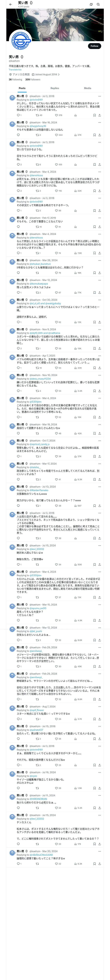Reply to the post replying to @shukan_bunshun
The height and width of the screenshot is (980, 110).
pos(18,273)
